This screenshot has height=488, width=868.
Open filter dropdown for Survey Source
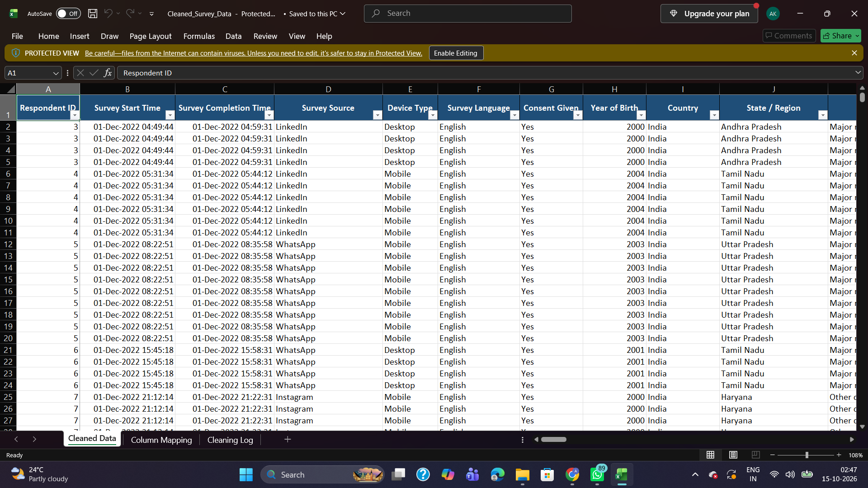coord(377,115)
